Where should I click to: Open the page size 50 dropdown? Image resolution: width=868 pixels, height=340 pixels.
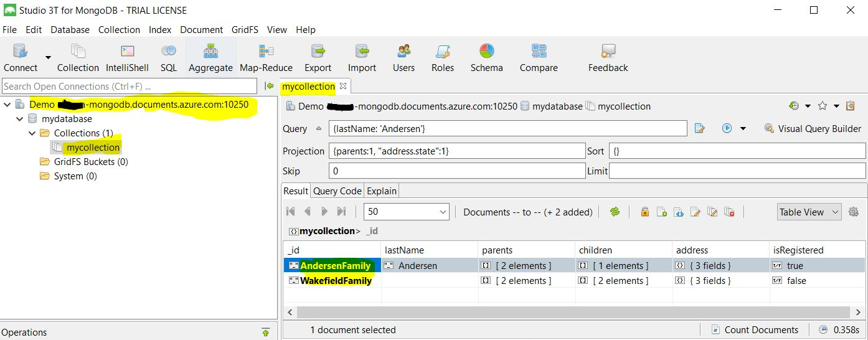(x=406, y=212)
